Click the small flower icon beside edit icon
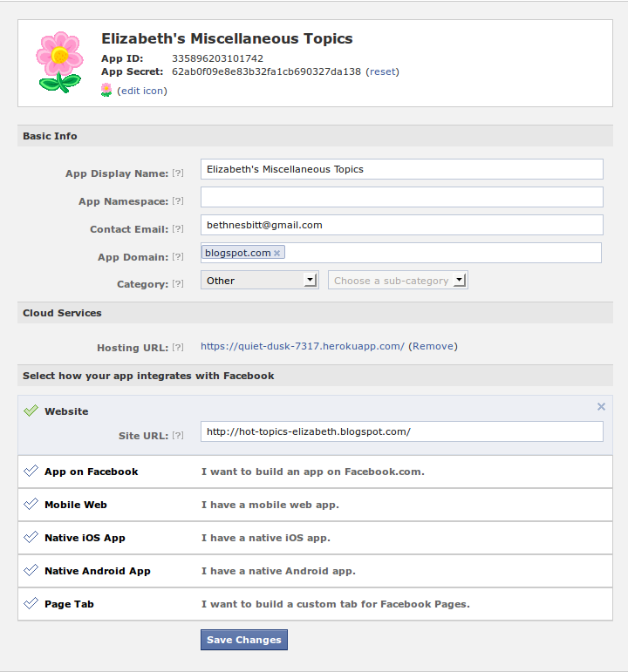628x672 pixels. coord(106,90)
